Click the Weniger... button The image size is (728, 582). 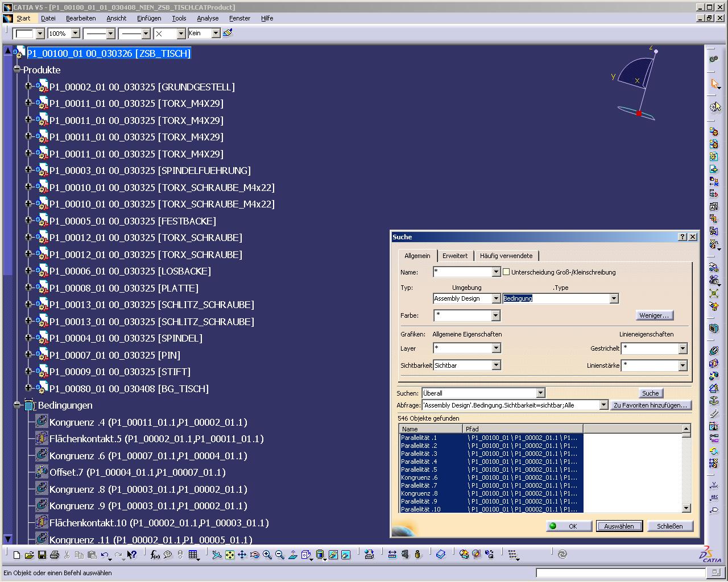tap(654, 315)
